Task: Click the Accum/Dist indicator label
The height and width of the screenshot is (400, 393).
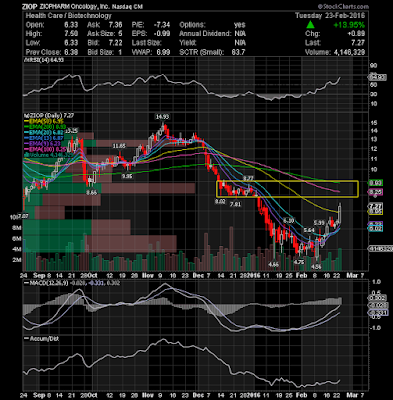Action: [x=41, y=338]
